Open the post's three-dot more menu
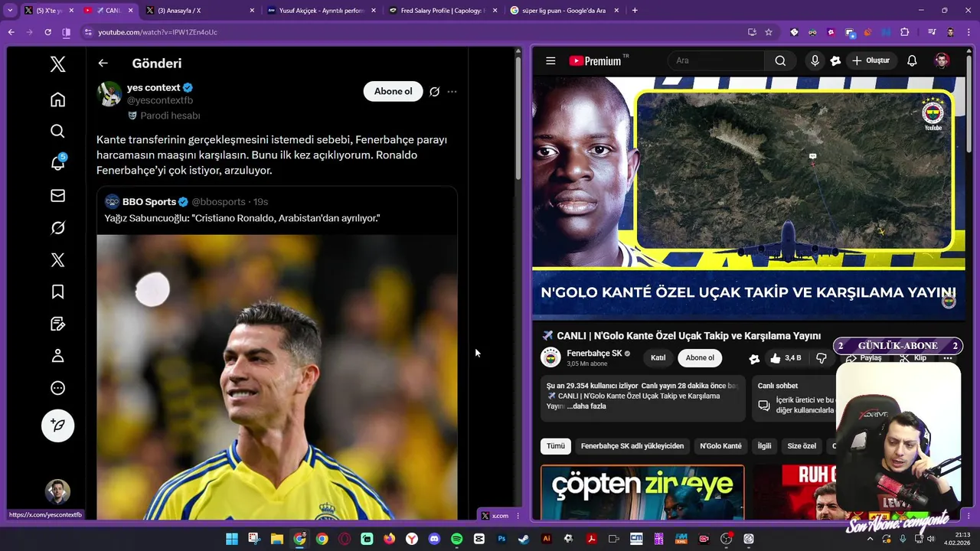This screenshot has width=980, height=551. coord(452,91)
